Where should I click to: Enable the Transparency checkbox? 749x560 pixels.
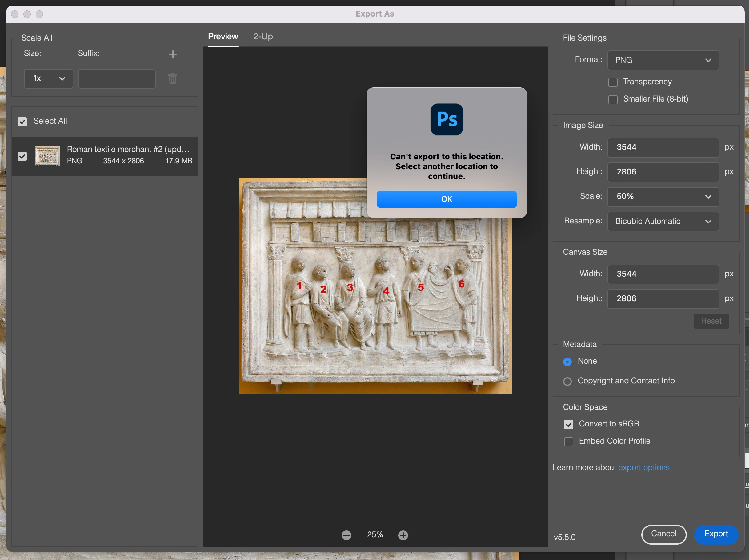(613, 82)
